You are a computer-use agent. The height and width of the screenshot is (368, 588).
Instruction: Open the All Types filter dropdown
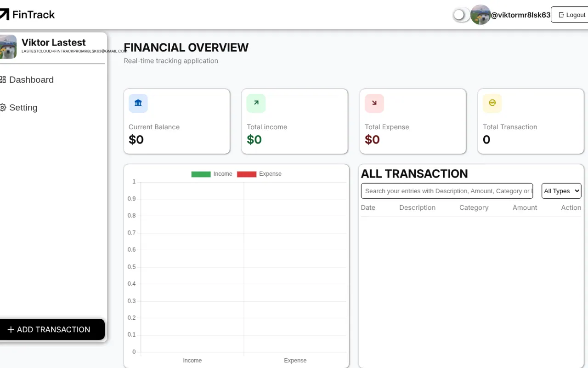[x=561, y=191]
